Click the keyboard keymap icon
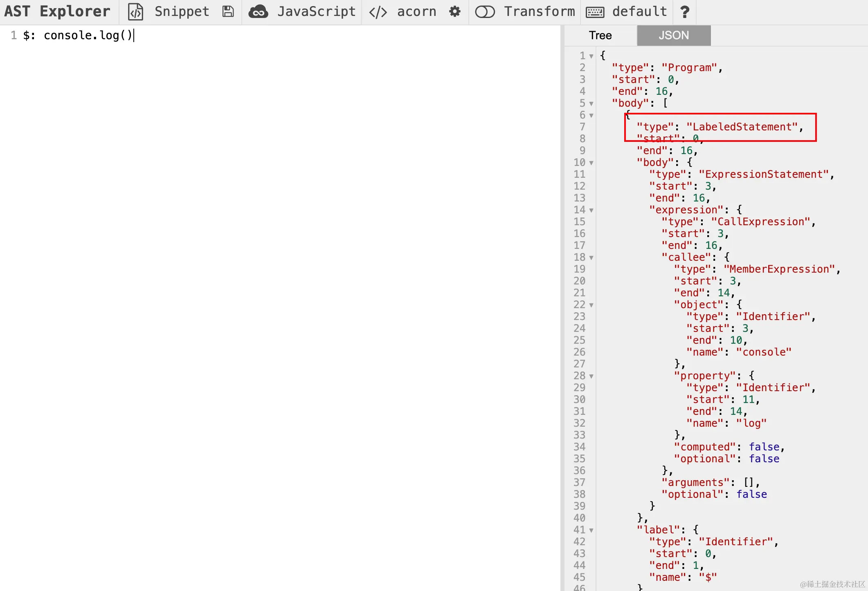 tap(595, 12)
